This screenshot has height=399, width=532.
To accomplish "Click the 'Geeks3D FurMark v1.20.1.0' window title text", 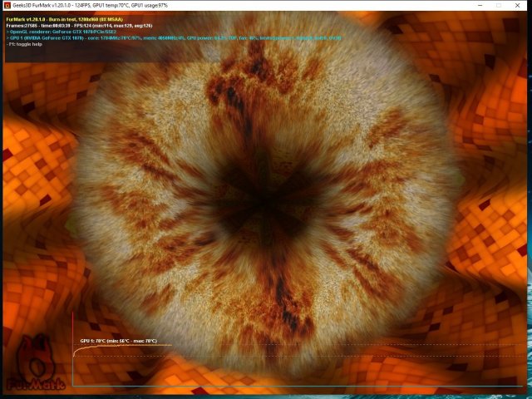I will click(90, 6).
